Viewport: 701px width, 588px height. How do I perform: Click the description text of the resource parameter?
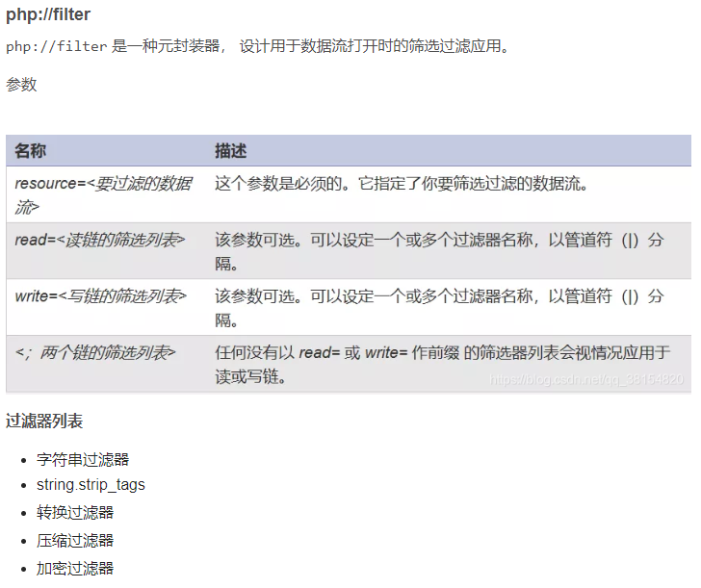(x=401, y=183)
